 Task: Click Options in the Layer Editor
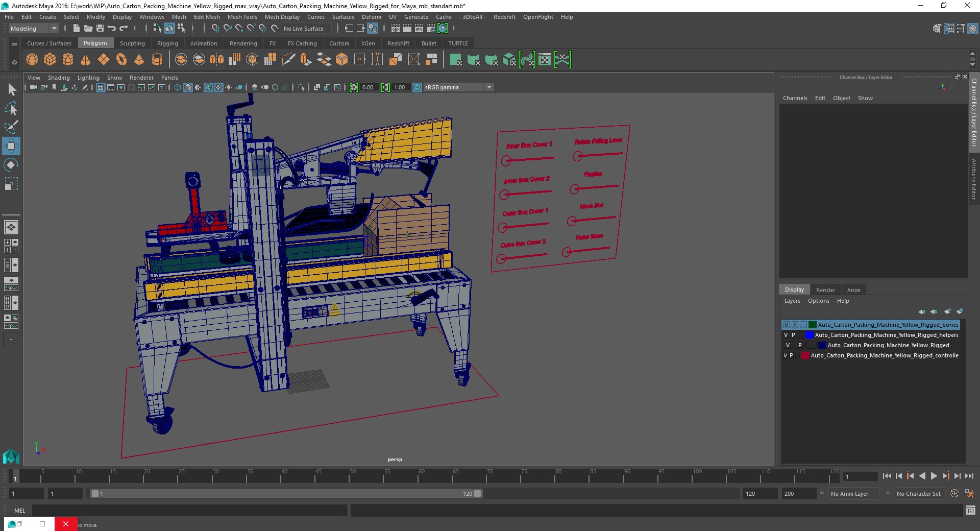(x=818, y=301)
